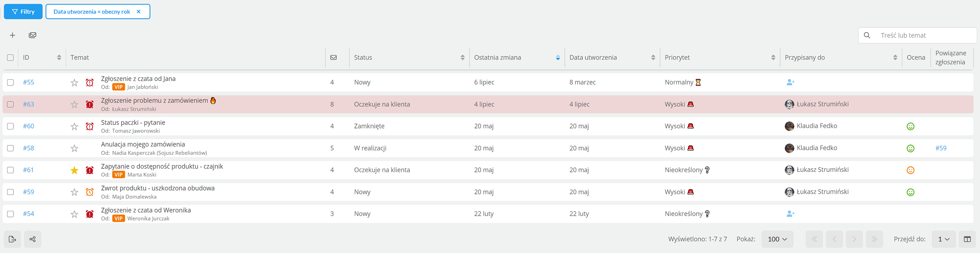Screen dimensions: 980x253
Task: Click the orange alarm icon on ticket #59
Action: click(x=90, y=192)
